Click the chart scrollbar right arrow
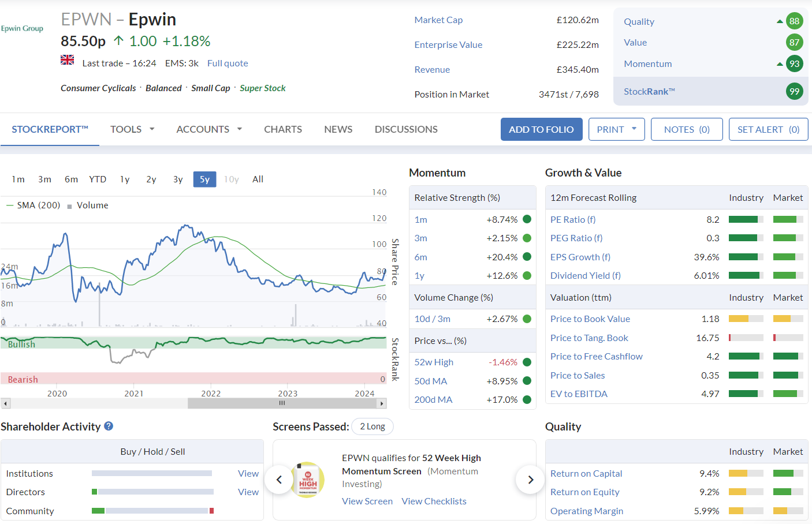This screenshot has height=524, width=812. coord(381,403)
